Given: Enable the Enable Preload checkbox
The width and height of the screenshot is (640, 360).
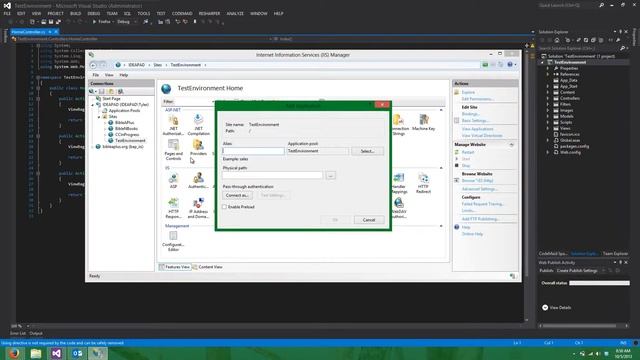Looking at the screenshot, I should pos(224,207).
